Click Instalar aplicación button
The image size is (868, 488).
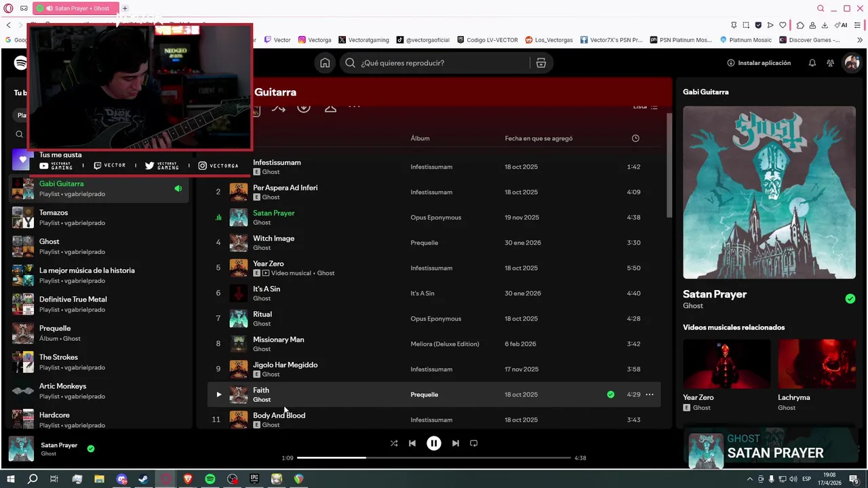[x=759, y=63]
